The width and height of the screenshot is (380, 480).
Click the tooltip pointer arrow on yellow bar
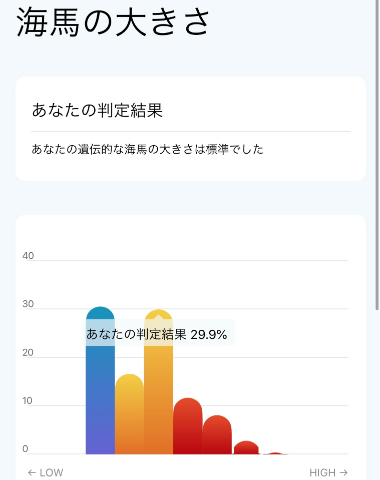(158, 317)
